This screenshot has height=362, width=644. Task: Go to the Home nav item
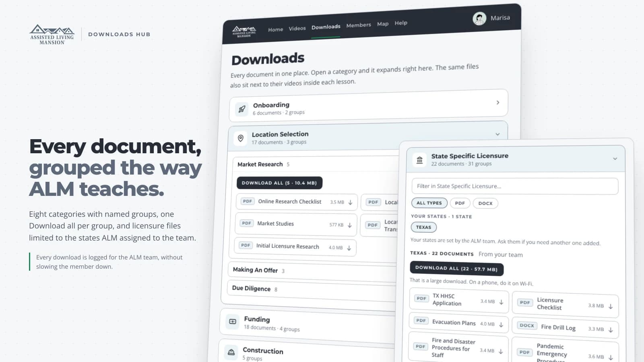pos(276,29)
